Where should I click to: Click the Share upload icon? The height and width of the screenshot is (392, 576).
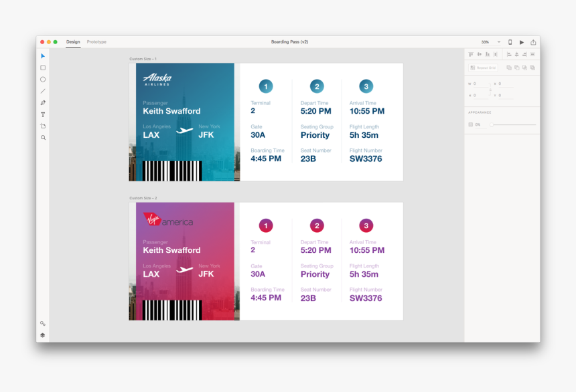[x=533, y=42]
